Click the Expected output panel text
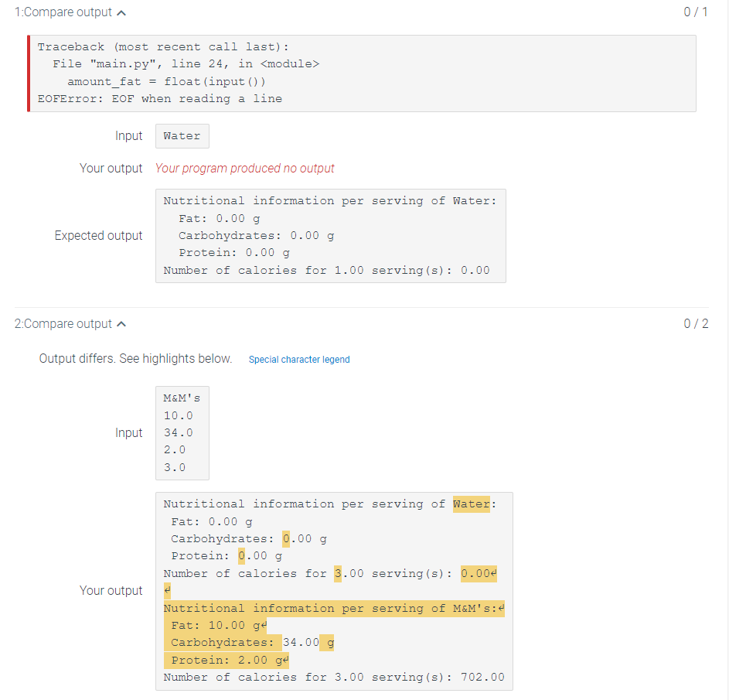This screenshot has width=729, height=700. pyautogui.click(x=331, y=235)
